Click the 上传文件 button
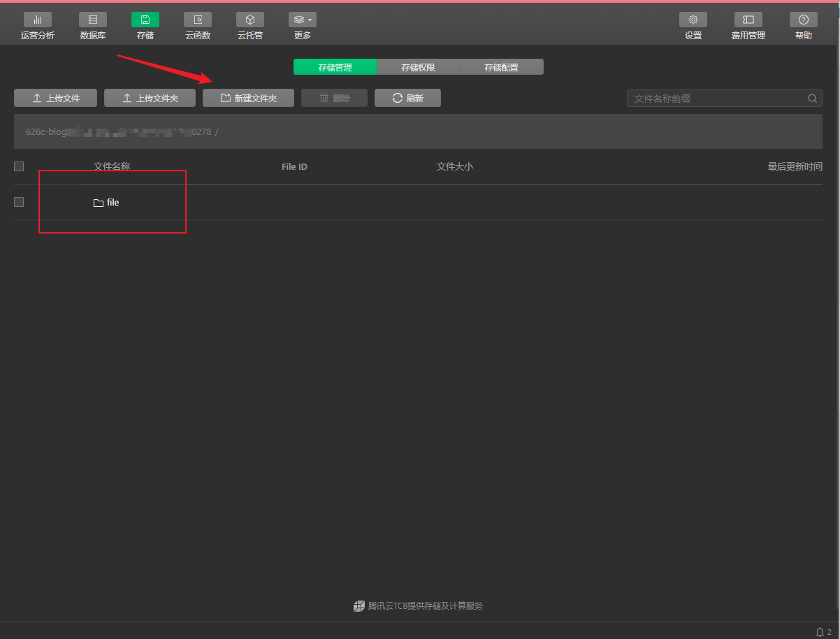This screenshot has width=840, height=639. (x=56, y=98)
